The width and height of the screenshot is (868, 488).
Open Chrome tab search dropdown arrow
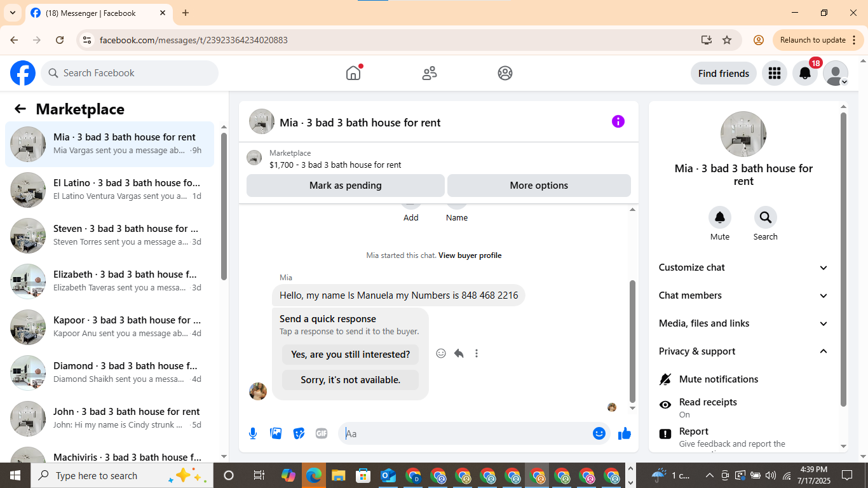[12, 13]
